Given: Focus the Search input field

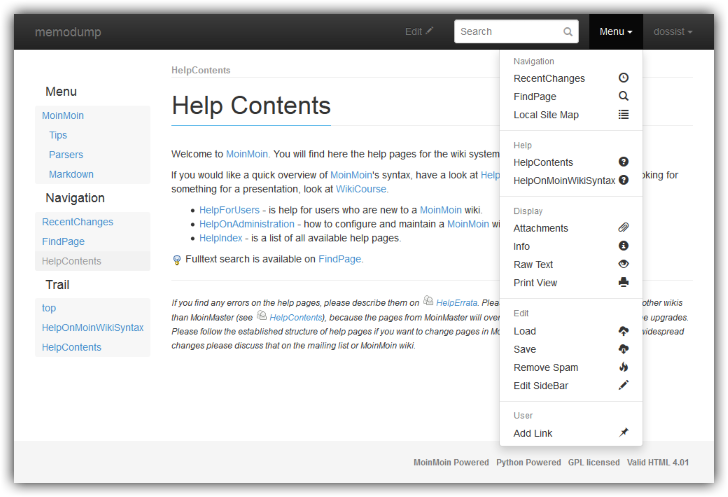Looking at the screenshot, I should (516, 32).
